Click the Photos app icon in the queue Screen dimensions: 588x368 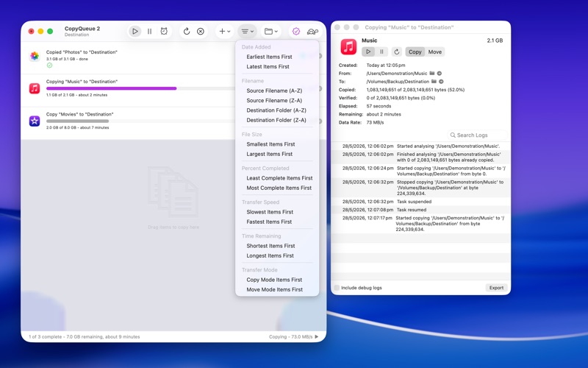(x=35, y=56)
